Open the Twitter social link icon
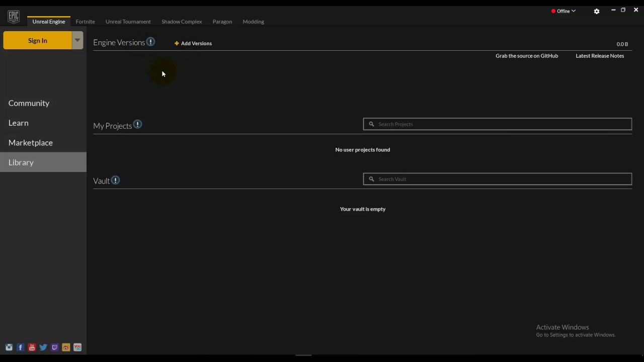644x362 pixels. 43,347
